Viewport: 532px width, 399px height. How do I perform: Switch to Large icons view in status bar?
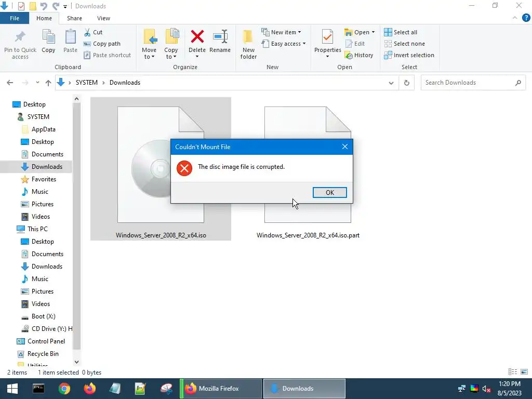pyautogui.click(x=524, y=372)
